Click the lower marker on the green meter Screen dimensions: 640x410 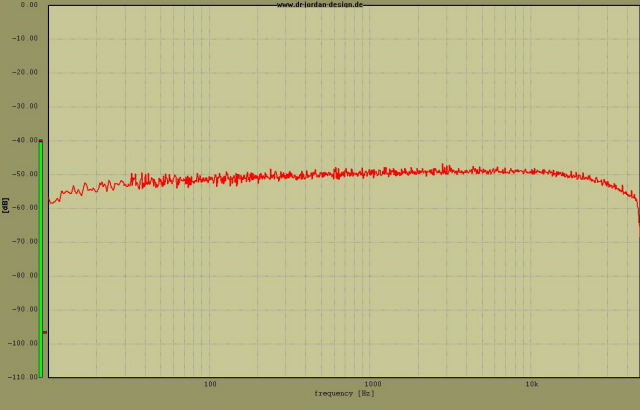click(44, 332)
